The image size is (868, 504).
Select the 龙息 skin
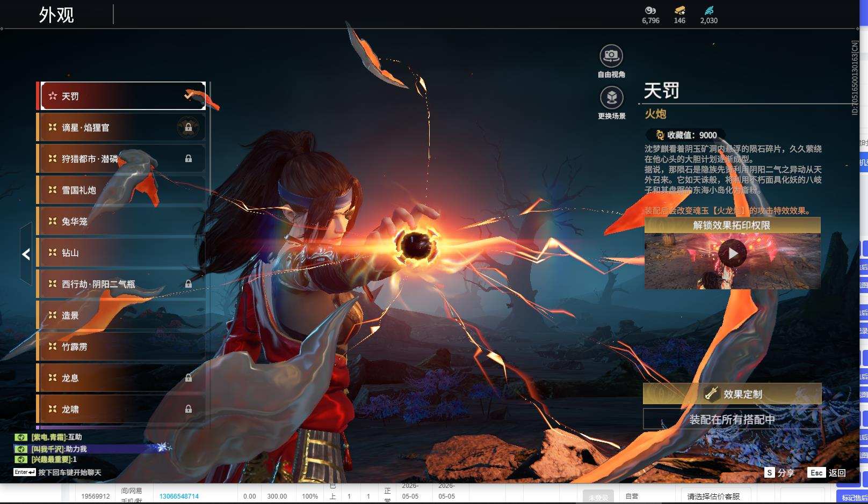(121, 378)
